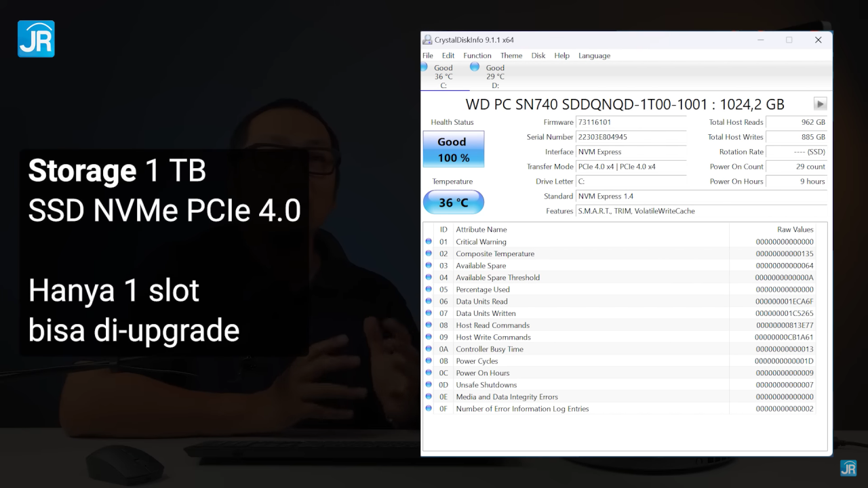The width and height of the screenshot is (868, 488).
Task: Click the Critical Warning status indicator dot
Action: (x=429, y=241)
